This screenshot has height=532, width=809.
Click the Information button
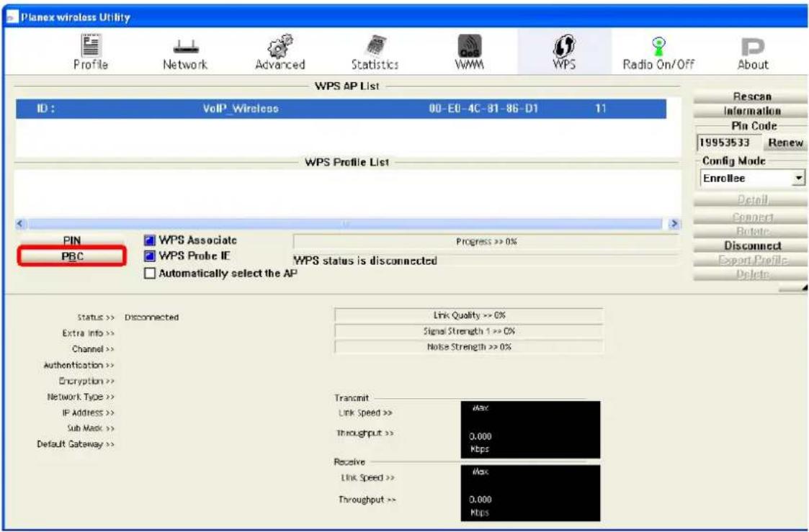752,111
